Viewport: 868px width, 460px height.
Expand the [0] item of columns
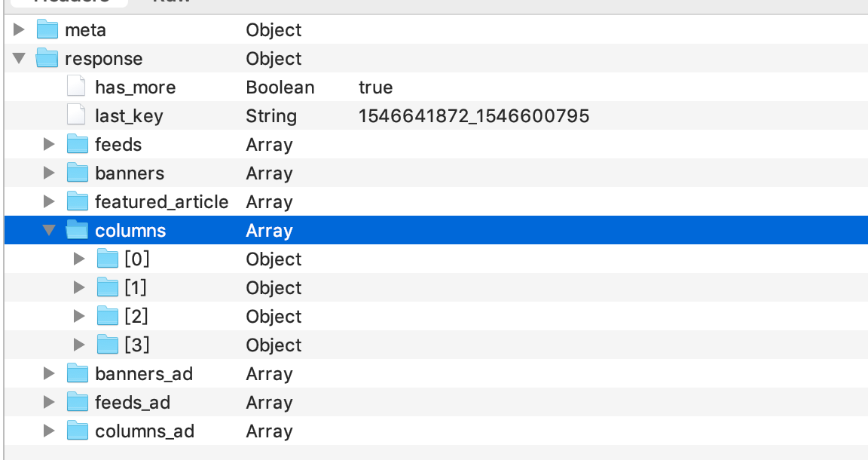[x=80, y=259]
